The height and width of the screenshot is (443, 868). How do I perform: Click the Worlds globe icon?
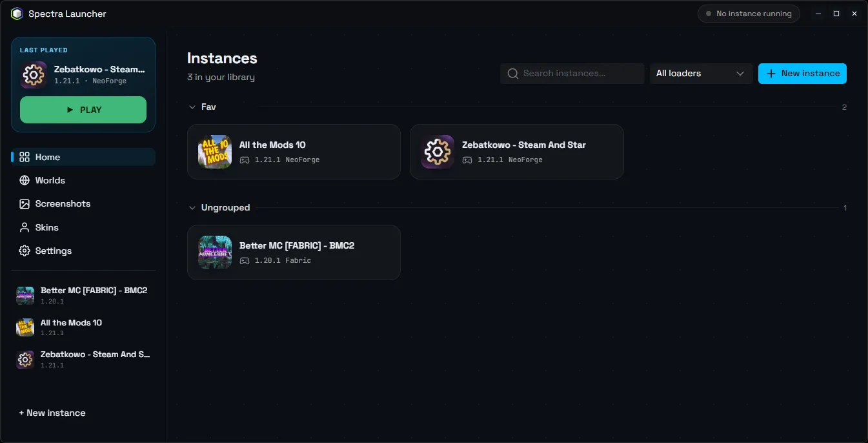[25, 180]
